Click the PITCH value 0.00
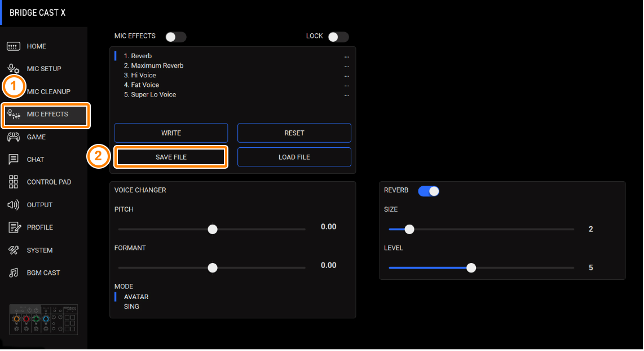 329,227
